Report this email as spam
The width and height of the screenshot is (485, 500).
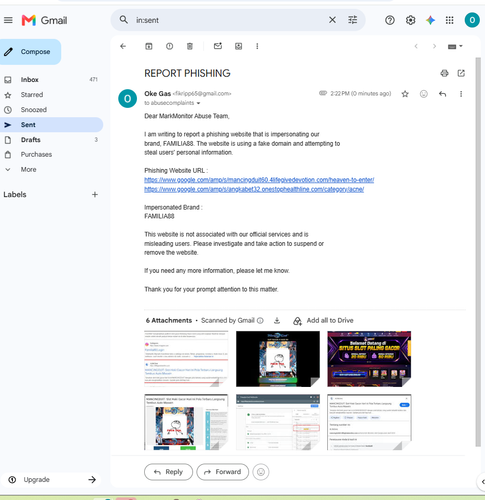[169, 46]
